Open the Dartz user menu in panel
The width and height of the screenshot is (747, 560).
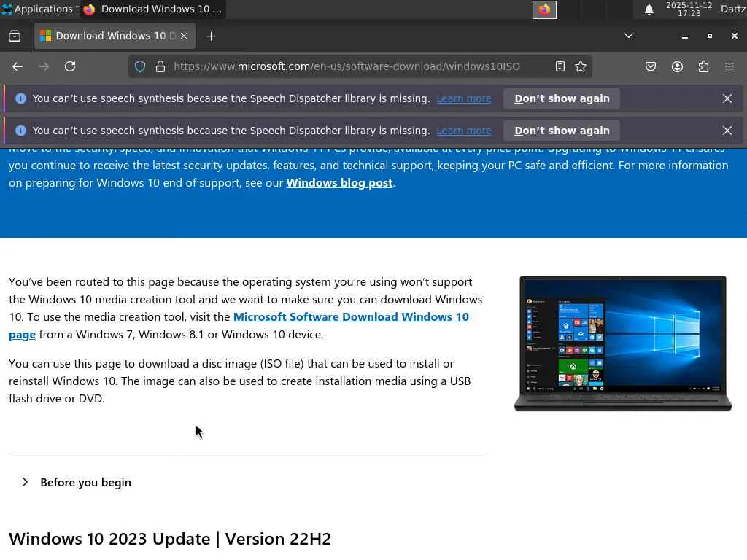coord(733,9)
